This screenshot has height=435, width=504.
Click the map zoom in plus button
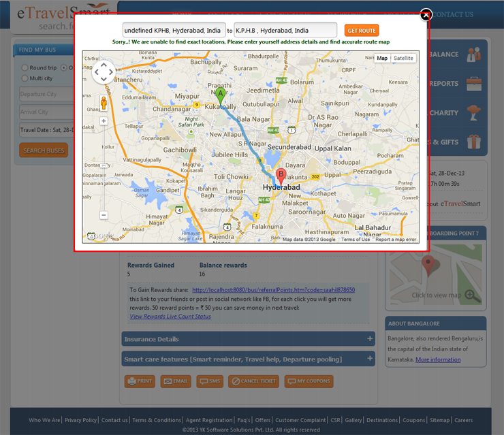tap(104, 121)
